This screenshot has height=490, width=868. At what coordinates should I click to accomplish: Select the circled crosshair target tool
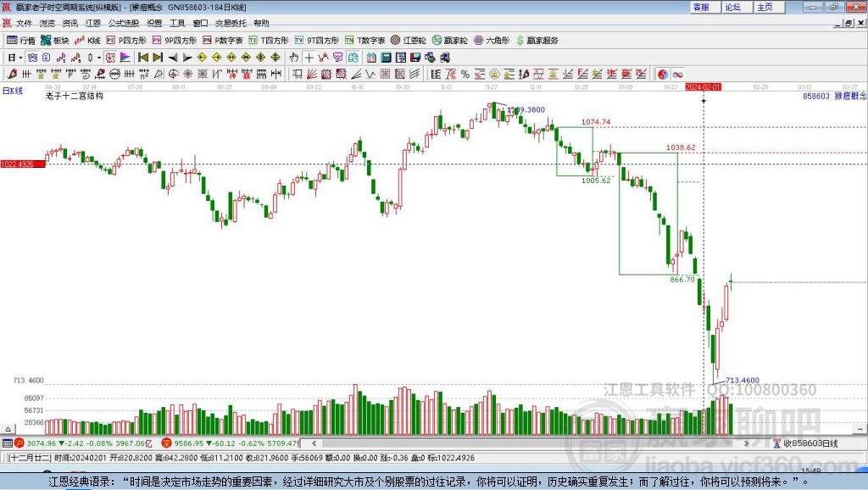(173, 74)
